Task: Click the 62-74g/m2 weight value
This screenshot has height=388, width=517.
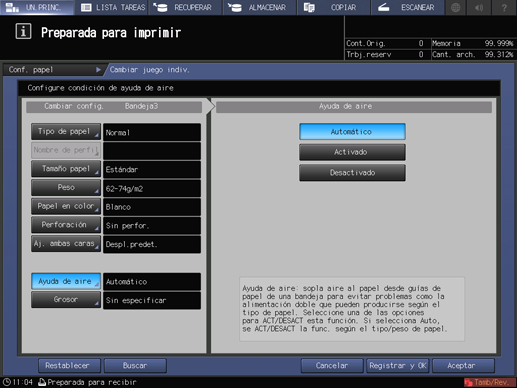Action: pos(152,188)
